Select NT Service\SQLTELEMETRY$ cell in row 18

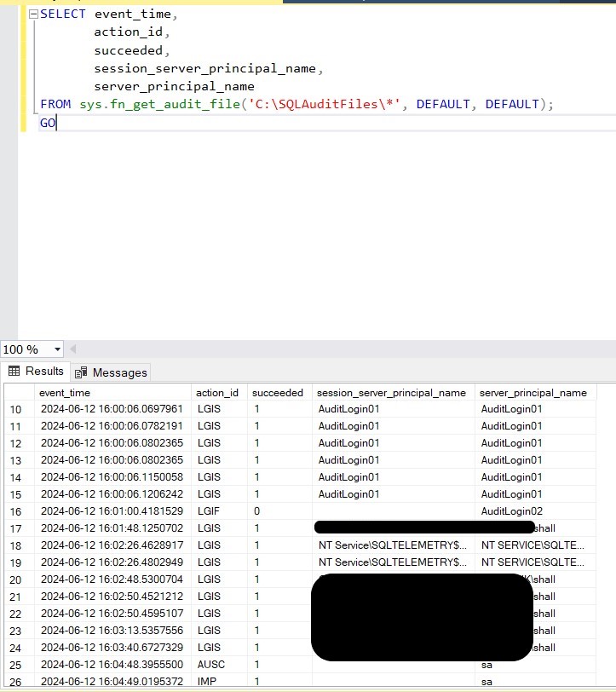[393, 545]
